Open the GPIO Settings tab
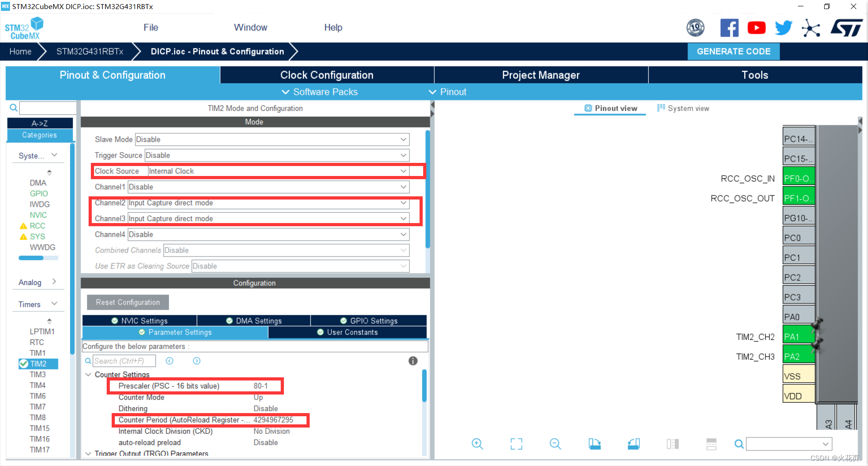Image resolution: width=868 pixels, height=466 pixels. click(368, 321)
